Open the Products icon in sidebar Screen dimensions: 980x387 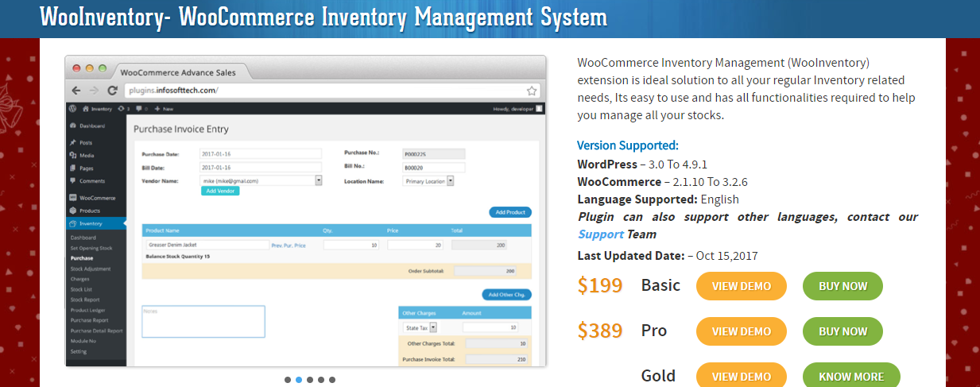tap(73, 211)
